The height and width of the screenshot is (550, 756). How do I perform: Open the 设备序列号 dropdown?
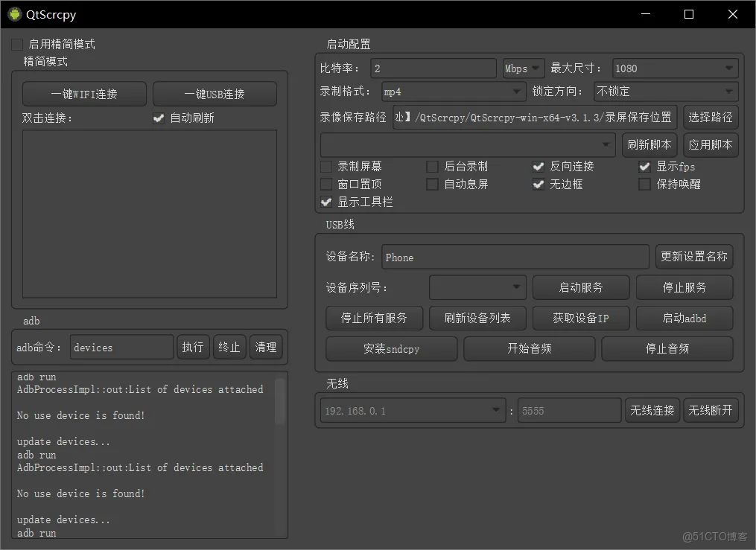coord(477,287)
